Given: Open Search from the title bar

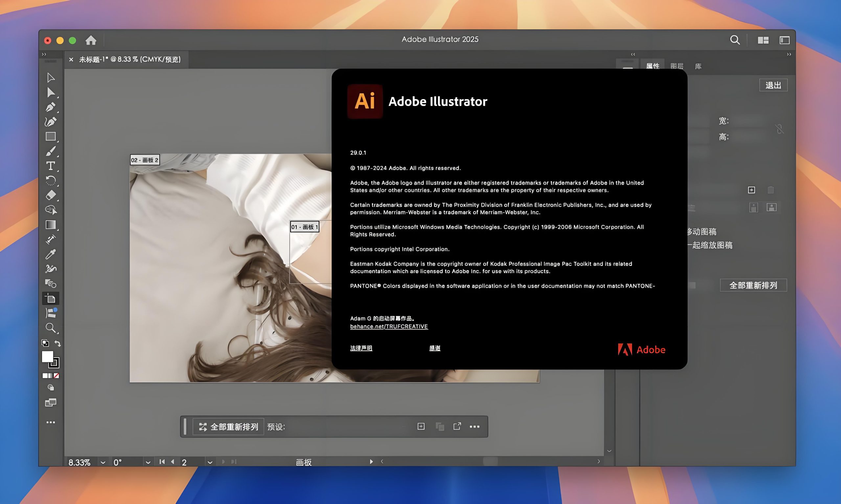Looking at the screenshot, I should coord(735,40).
